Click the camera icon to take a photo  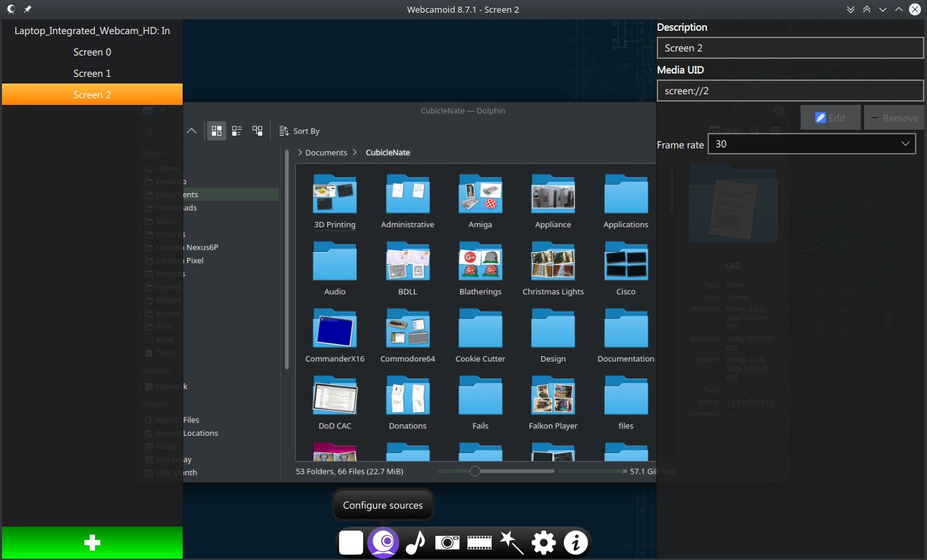pos(447,543)
